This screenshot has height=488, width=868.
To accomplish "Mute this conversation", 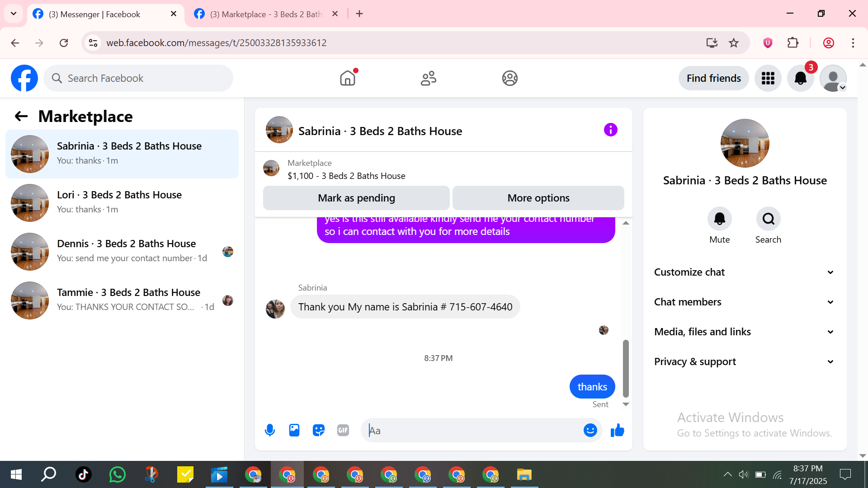I will click(x=719, y=219).
